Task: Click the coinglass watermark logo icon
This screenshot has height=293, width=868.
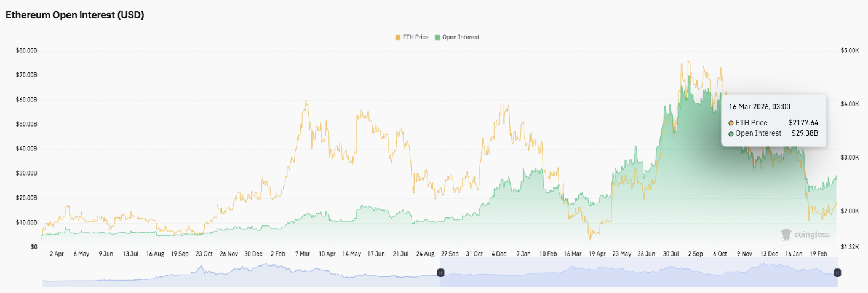Action: (787, 234)
